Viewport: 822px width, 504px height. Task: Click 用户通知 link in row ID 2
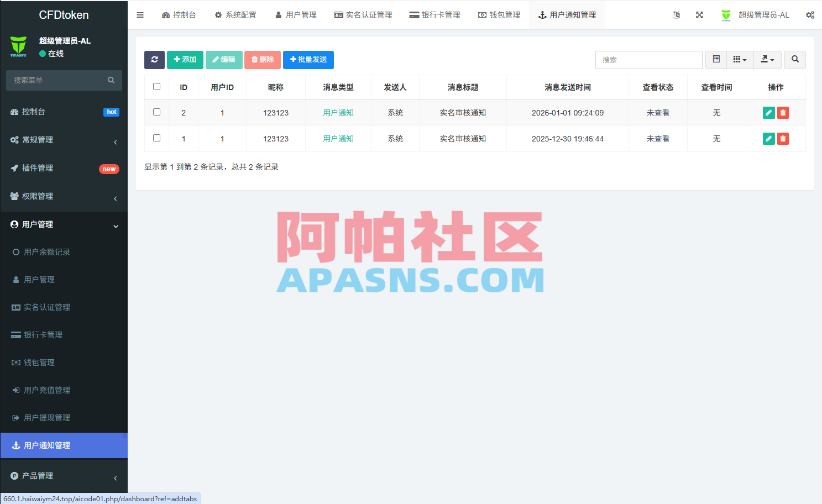(x=338, y=113)
